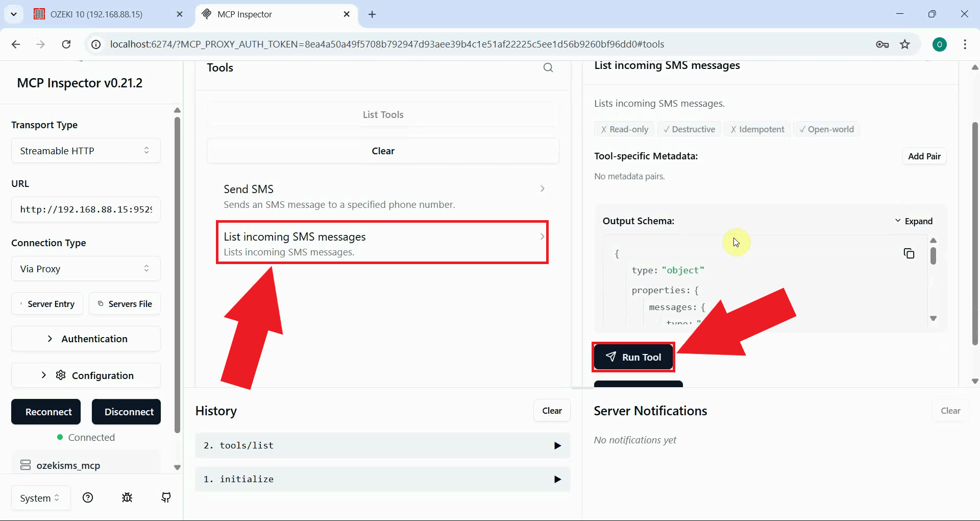The width and height of the screenshot is (980, 521).
Task: Bookmark the page with the star icon
Action: point(905,44)
